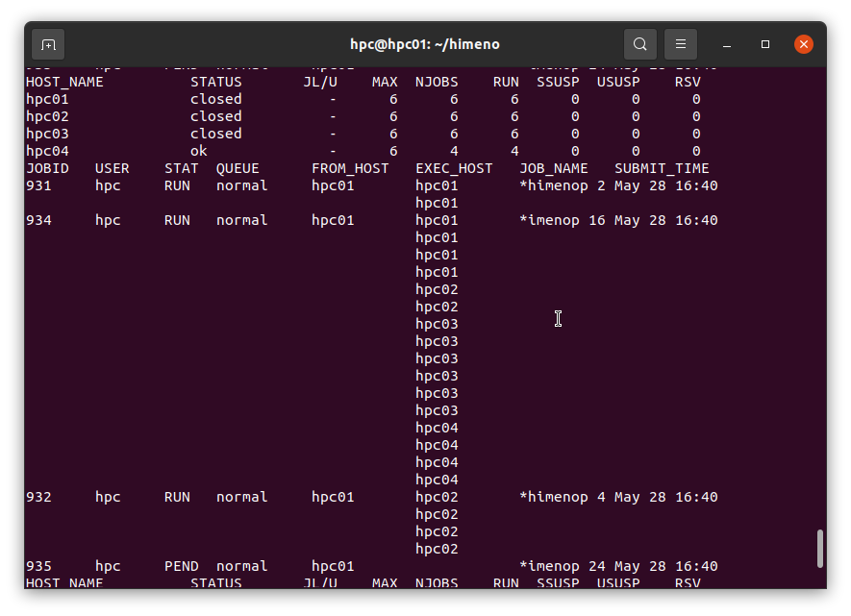Click the FROM_HOST column header
Image resolution: width=851 pixels, height=616 pixels.
click(x=350, y=168)
